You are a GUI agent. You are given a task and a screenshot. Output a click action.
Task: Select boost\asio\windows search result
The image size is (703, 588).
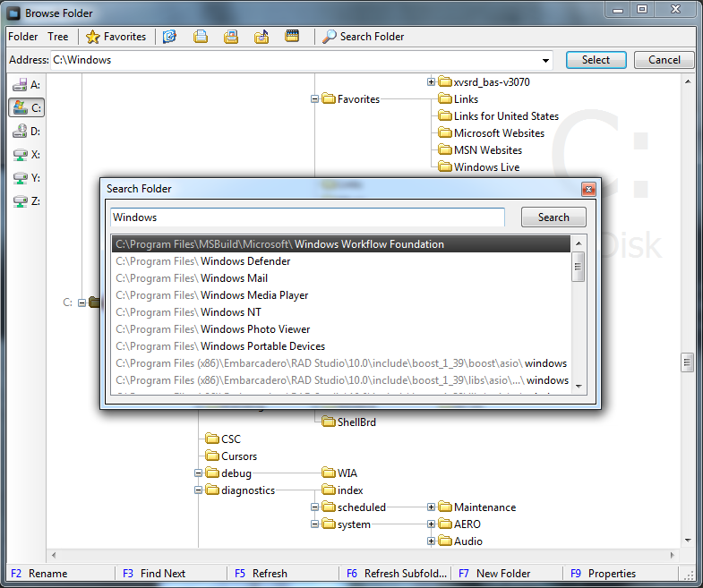tap(341, 363)
